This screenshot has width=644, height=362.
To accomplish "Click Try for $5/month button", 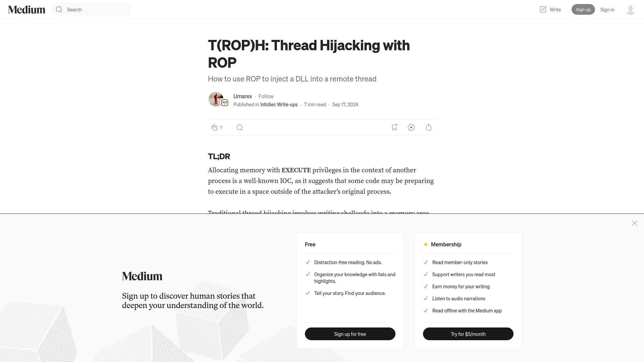I will click(x=468, y=334).
